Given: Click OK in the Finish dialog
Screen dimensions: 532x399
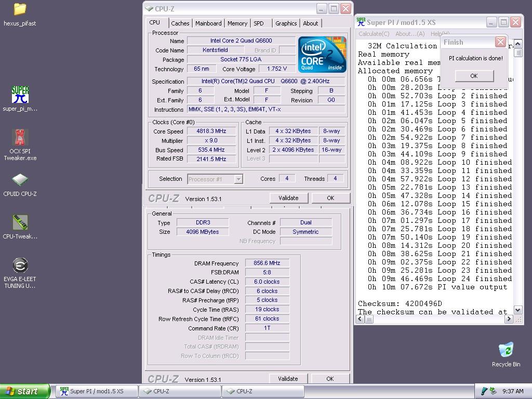Looking at the screenshot, I should [474, 76].
